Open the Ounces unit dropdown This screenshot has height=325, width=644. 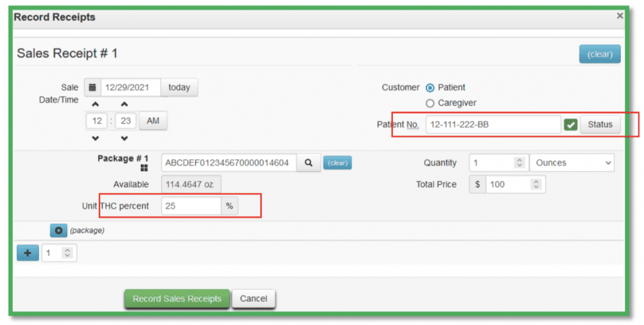pos(572,163)
